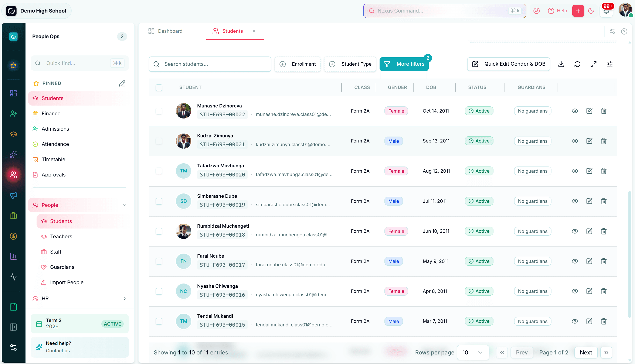The width and height of the screenshot is (635, 364).
Task: Edit Nyasha Chiwenga's record
Action: tap(589, 291)
